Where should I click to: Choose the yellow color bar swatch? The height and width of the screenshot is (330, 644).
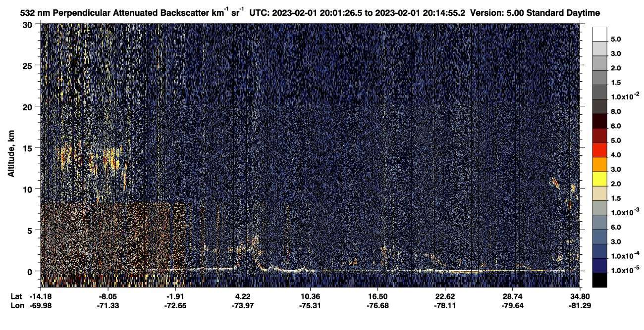click(x=599, y=179)
